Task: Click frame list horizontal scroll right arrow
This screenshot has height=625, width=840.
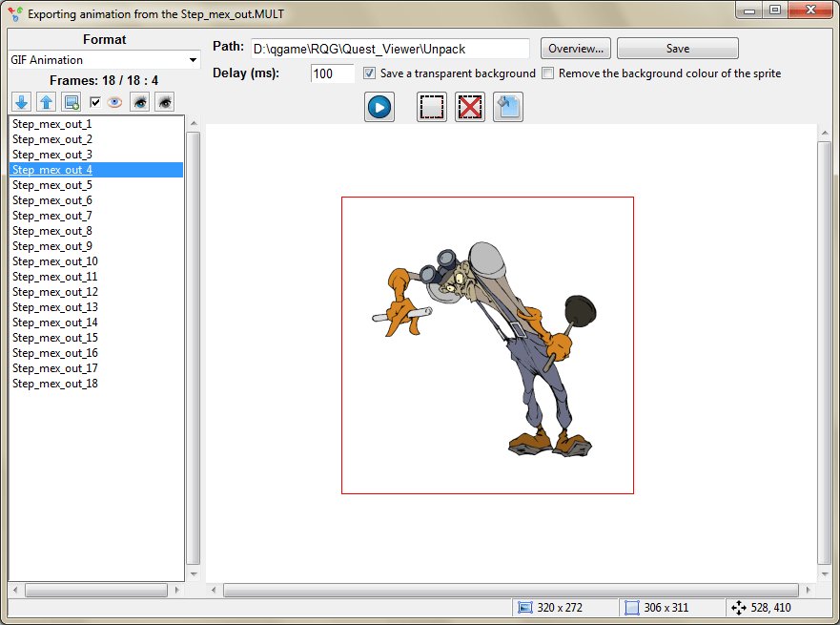Action: [176, 590]
